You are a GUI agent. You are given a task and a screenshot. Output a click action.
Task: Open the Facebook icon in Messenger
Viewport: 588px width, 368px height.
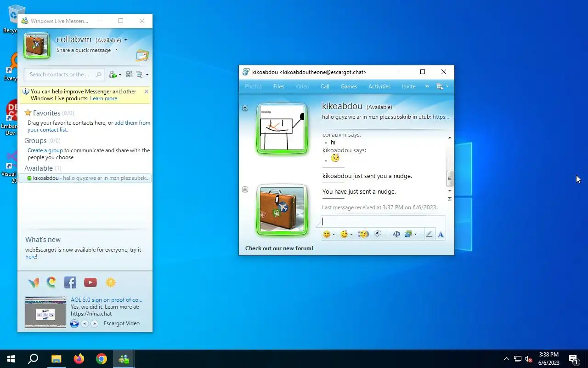[x=70, y=282]
